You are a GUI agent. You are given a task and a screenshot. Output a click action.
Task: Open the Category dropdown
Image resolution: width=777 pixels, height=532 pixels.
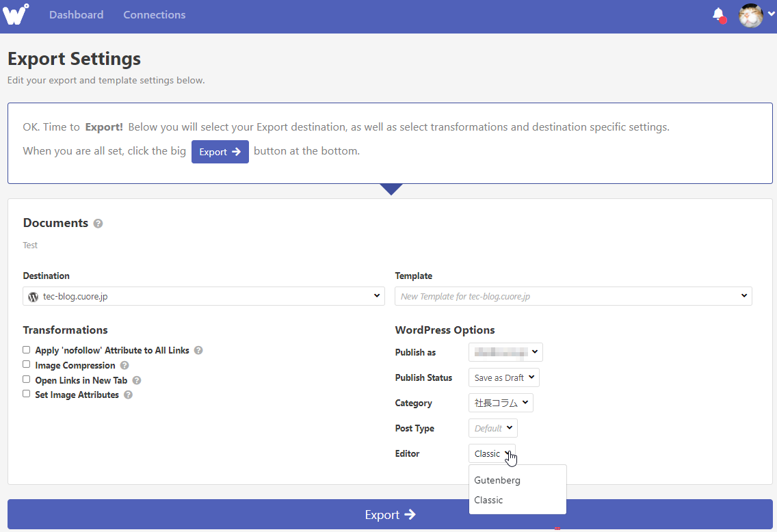pos(500,403)
